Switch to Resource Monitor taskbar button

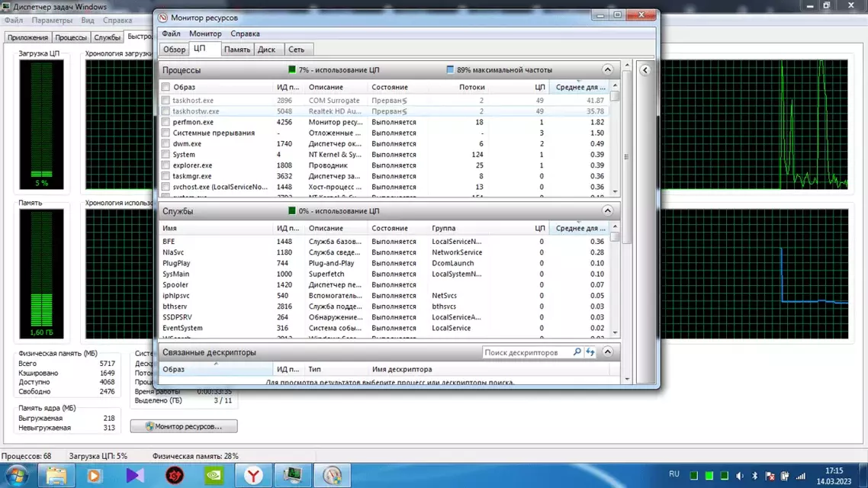332,475
